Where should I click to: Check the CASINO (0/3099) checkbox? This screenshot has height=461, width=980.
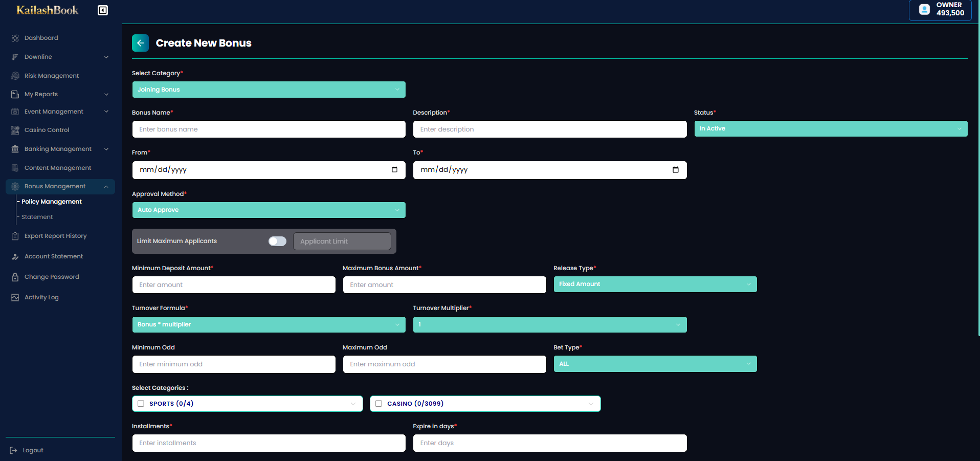(x=379, y=404)
